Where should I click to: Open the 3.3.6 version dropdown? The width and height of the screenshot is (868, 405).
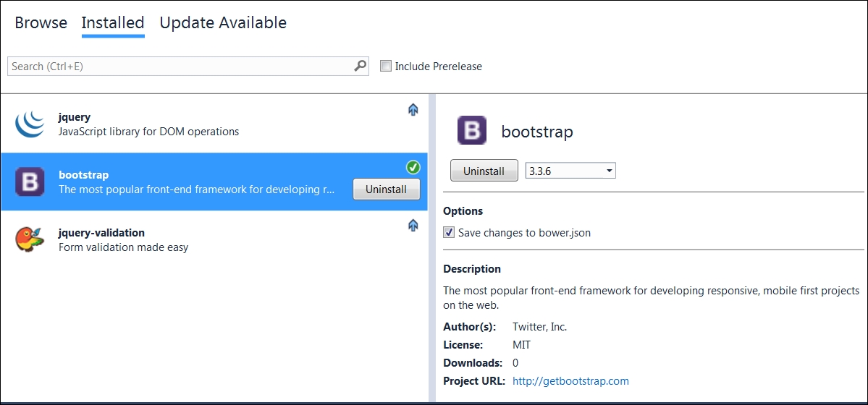coord(570,171)
